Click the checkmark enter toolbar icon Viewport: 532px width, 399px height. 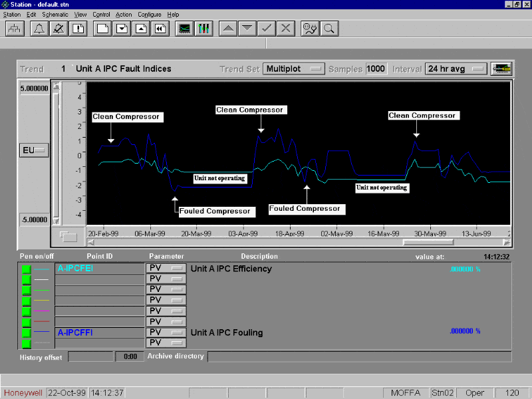[x=266, y=29]
